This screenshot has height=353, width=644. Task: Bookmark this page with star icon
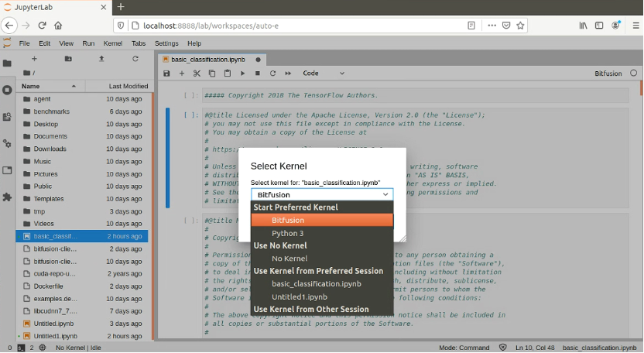(x=520, y=26)
